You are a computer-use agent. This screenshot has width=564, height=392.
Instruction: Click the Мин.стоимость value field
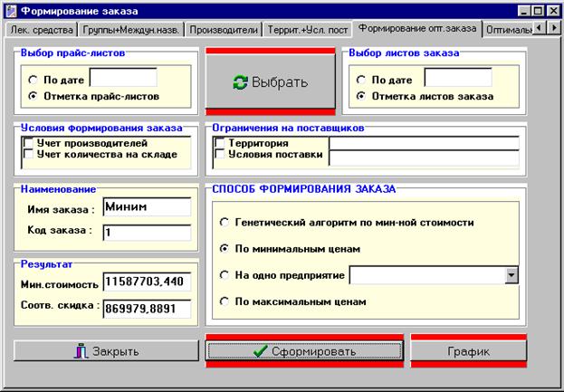[147, 282]
